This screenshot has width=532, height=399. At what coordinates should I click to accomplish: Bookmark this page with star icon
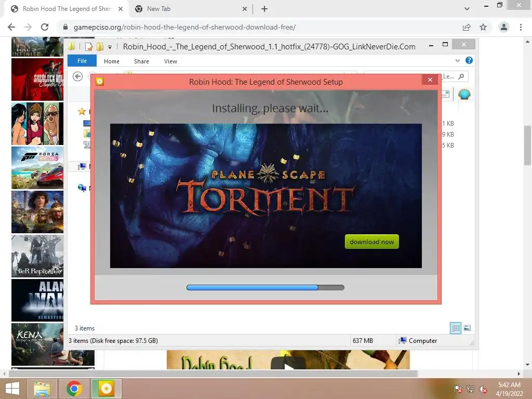tap(483, 27)
